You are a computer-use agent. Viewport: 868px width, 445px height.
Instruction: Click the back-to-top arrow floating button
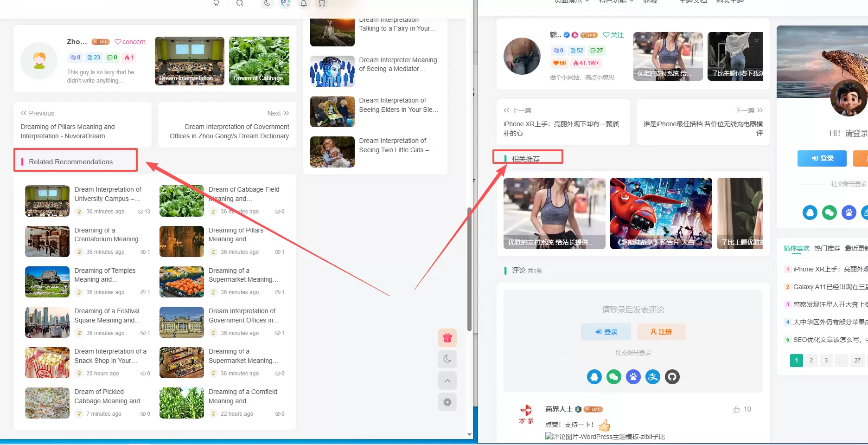pos(447,381)
